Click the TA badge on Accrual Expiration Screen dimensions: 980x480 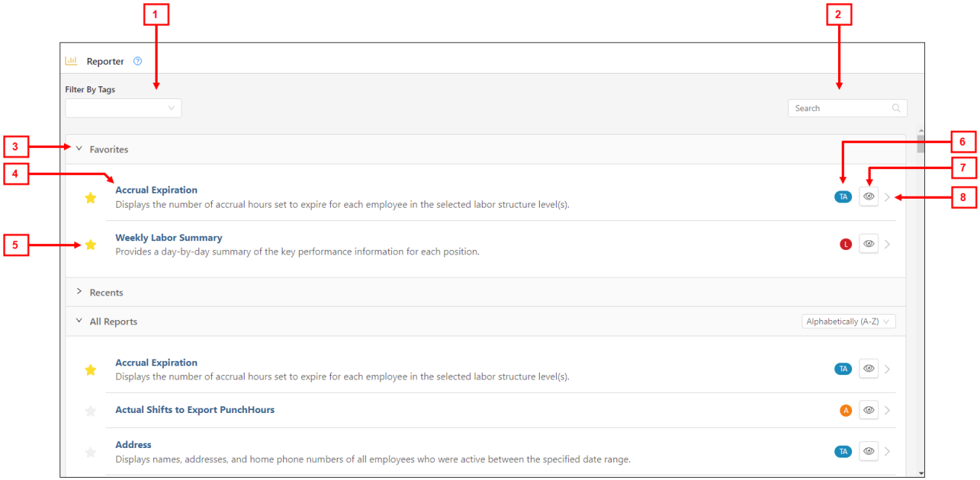pyautogui.click(x=843, y=196)
